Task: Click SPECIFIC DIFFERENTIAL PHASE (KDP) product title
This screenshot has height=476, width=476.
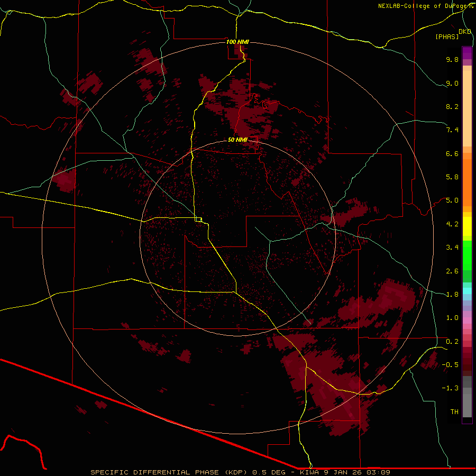Action: click(x=170, y=472)
